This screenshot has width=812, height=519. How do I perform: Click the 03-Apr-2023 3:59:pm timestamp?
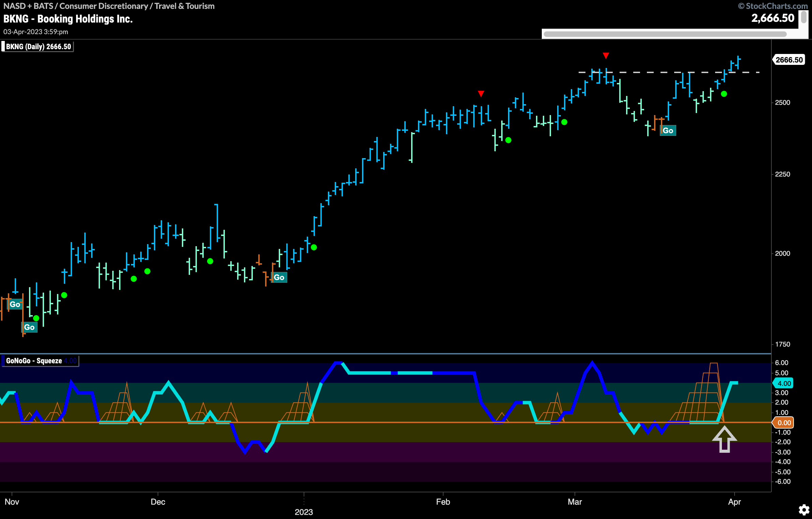pos(36,32)
